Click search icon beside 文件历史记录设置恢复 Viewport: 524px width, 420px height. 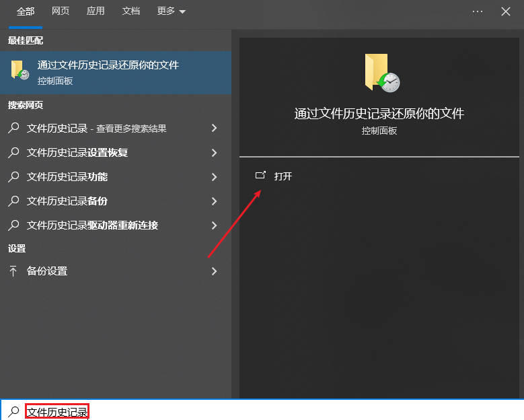(13, 153)
